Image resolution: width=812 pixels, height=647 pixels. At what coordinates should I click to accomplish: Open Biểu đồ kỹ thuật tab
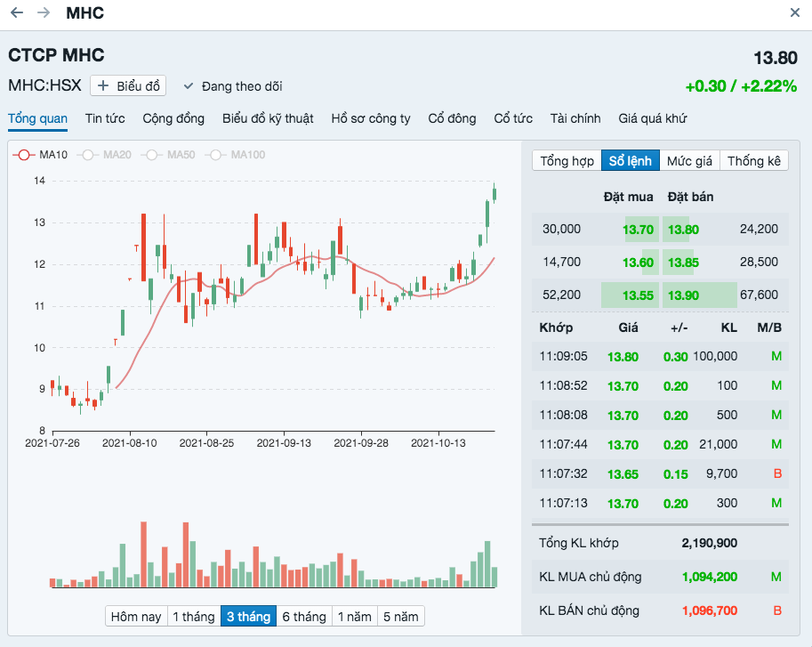[268, 118]
